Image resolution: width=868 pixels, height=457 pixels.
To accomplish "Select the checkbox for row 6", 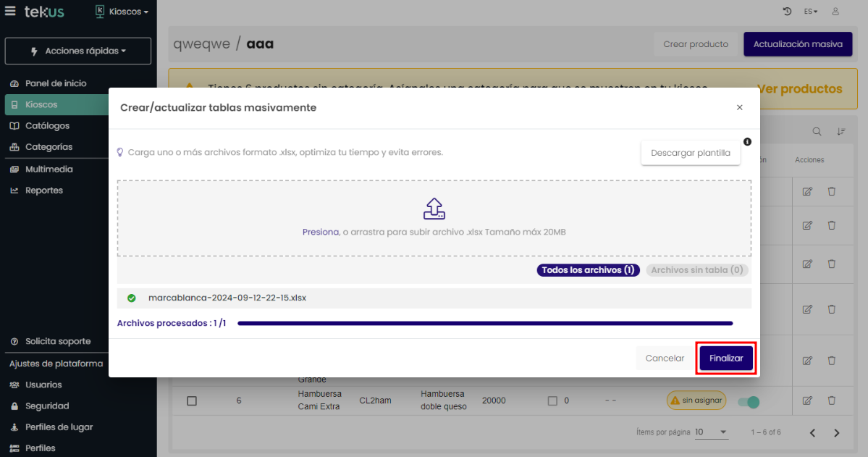I will click(x=192, y=401).
